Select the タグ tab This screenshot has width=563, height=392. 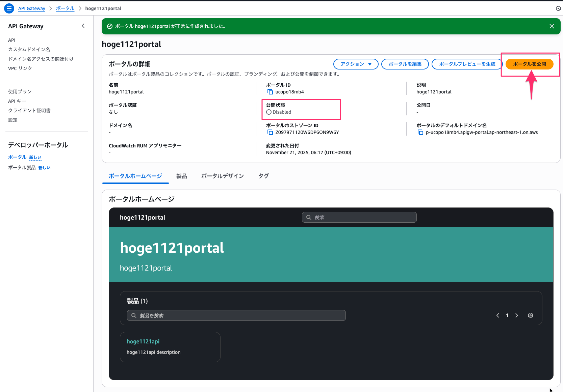[263, 176]
